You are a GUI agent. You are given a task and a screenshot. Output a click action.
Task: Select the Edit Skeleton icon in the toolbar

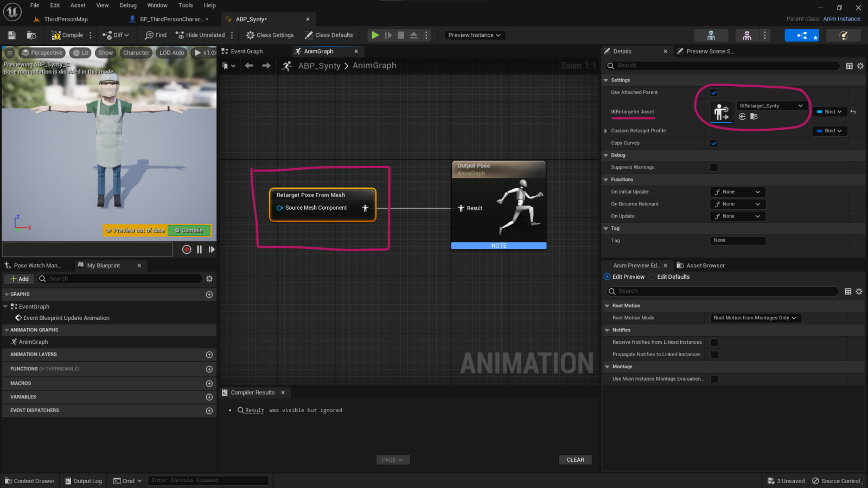[711, 35]
